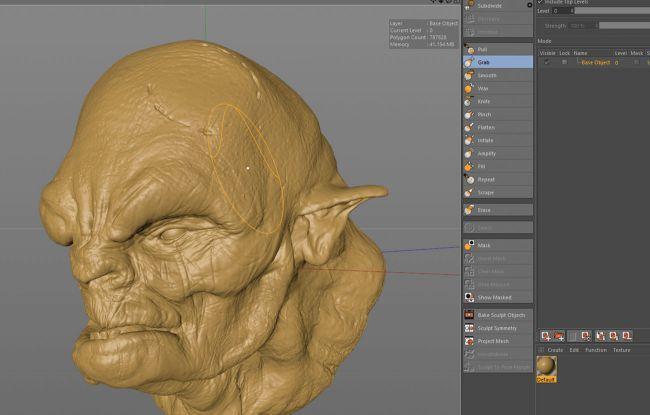The image size is (650, 415).
Task: Select the Default material thumbnail
Action: click(x=546, y=369)
